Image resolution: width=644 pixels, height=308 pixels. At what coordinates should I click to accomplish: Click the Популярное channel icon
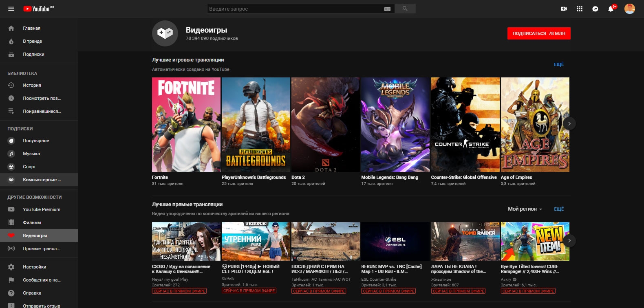click(11, 141)
